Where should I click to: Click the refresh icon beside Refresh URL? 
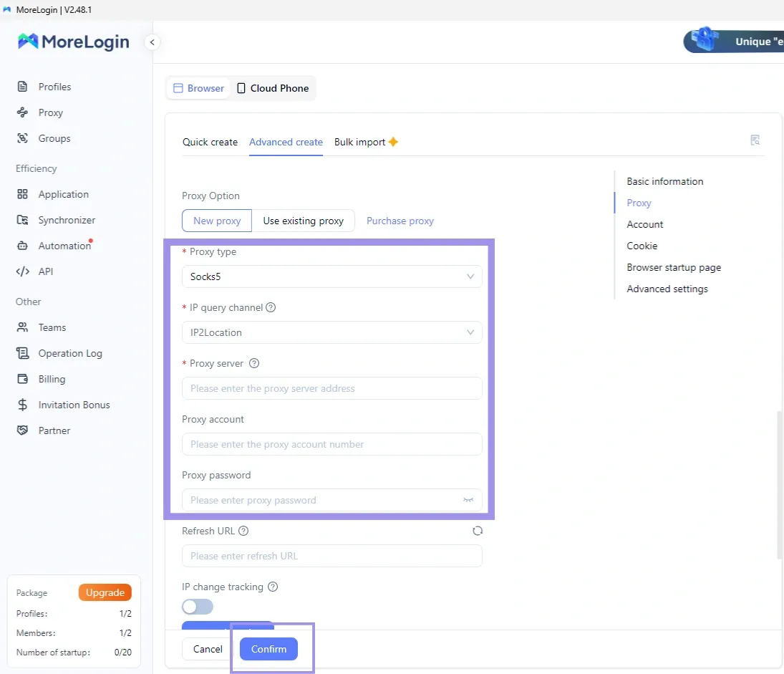478,531
